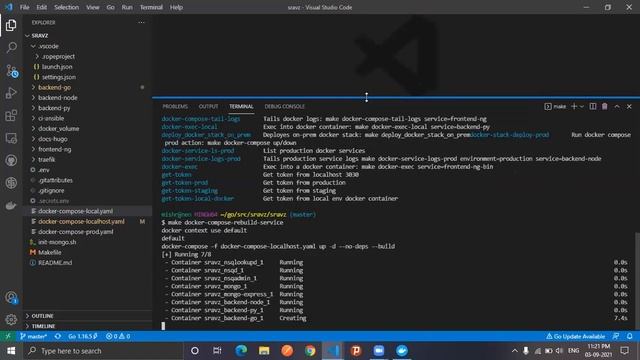Open the Run and Debug view

11,93
